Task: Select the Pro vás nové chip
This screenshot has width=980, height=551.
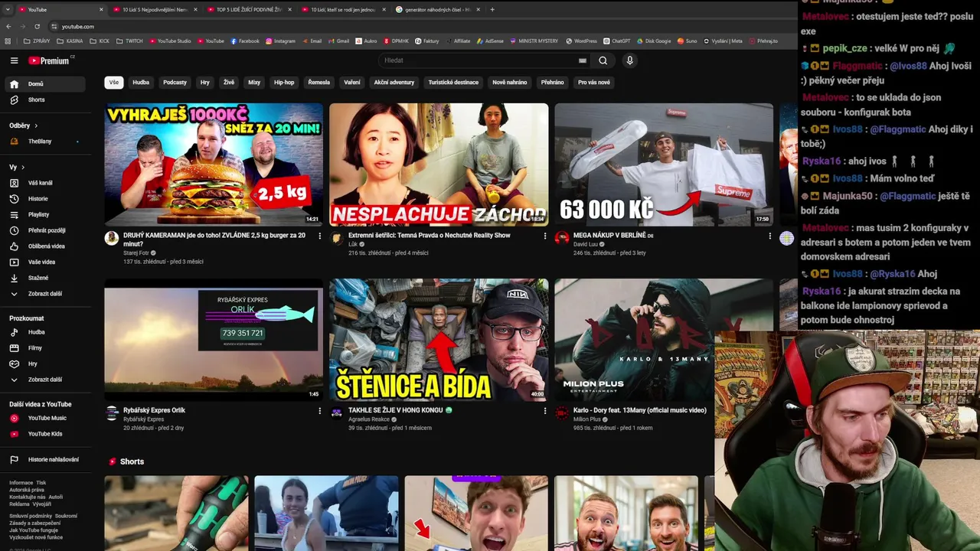Action: click(594, 82)
